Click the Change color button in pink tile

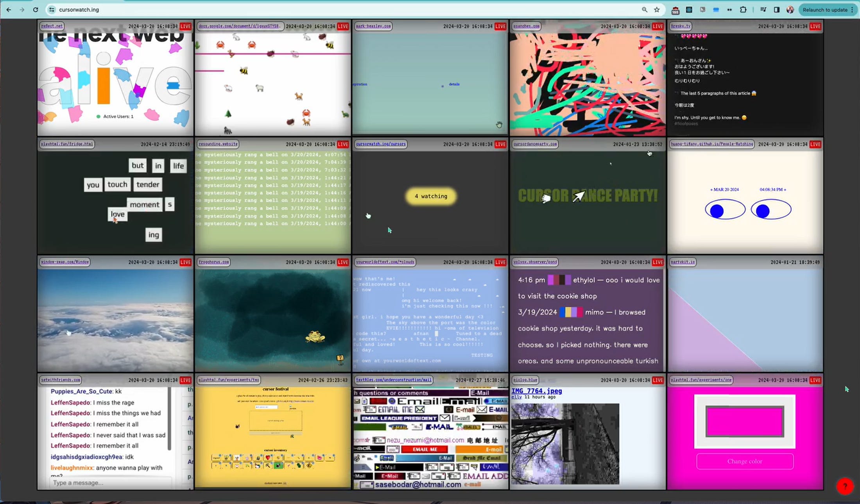click(x=744, y=461)
